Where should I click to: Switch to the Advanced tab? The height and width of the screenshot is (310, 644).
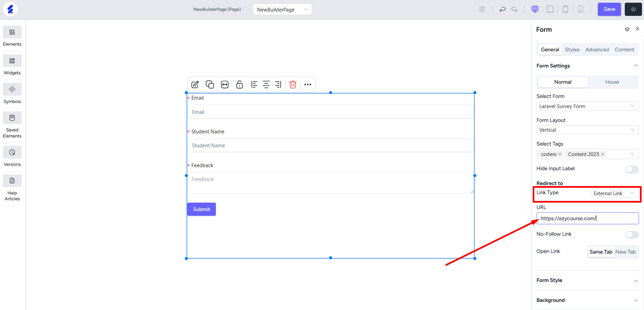[597, 50]
